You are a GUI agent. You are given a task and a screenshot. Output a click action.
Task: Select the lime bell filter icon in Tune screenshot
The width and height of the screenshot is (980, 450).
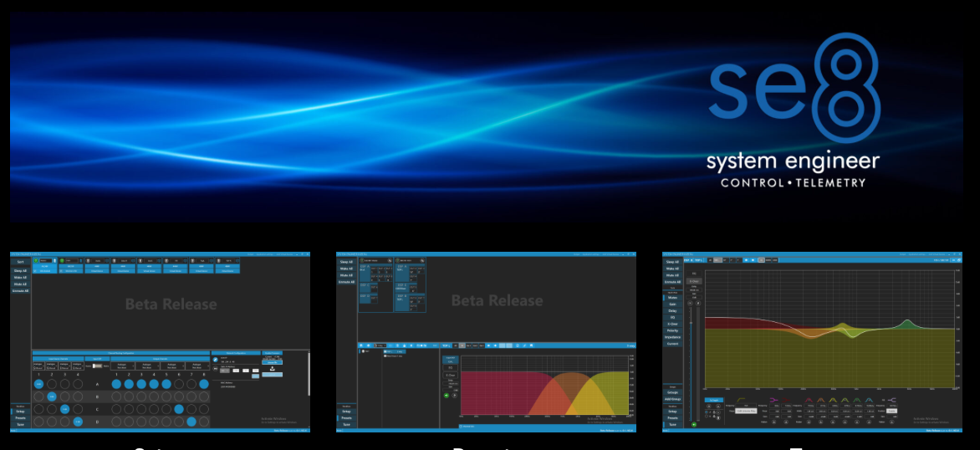pos(845,400)
